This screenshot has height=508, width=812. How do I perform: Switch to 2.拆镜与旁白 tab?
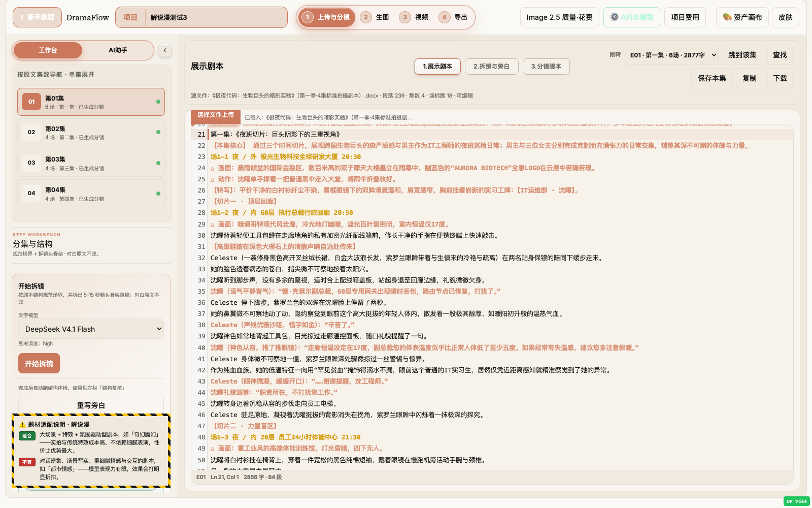[491, 67]
